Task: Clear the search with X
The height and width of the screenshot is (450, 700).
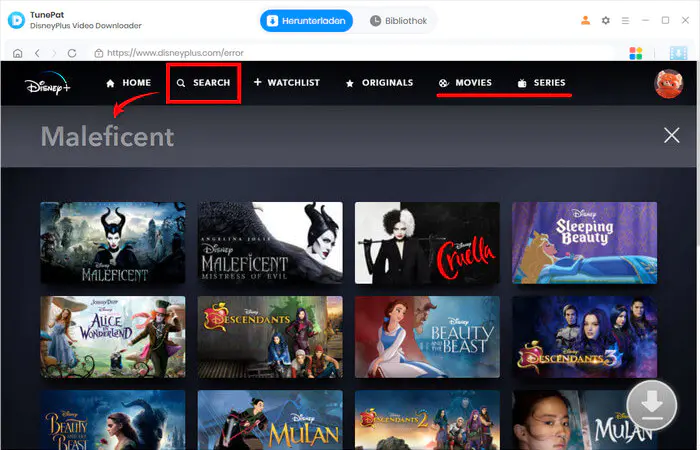Action: click(x=671, y=135)
